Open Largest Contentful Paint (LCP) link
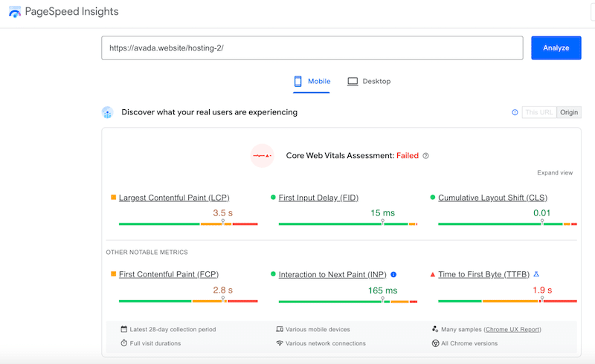 pos(174,198)
